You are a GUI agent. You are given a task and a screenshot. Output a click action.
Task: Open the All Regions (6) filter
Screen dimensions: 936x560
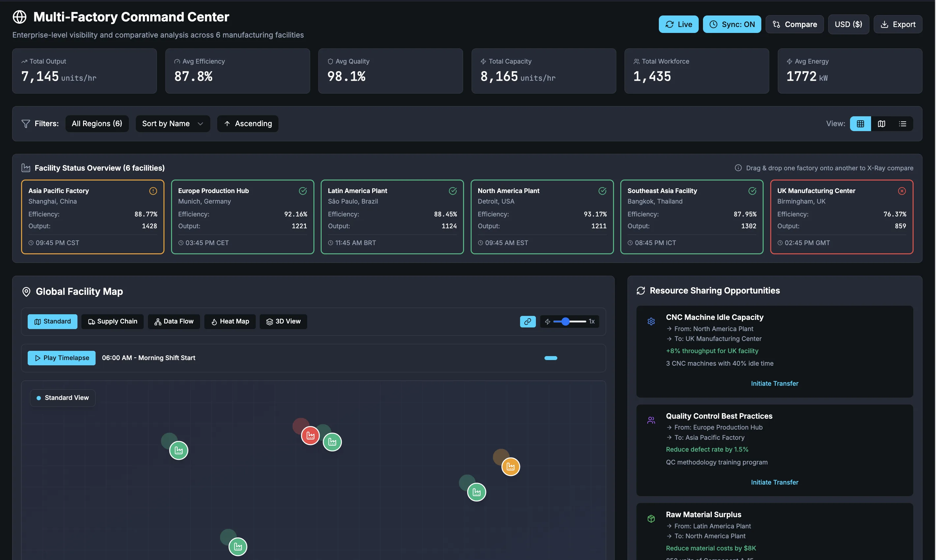tap(97, 124)
